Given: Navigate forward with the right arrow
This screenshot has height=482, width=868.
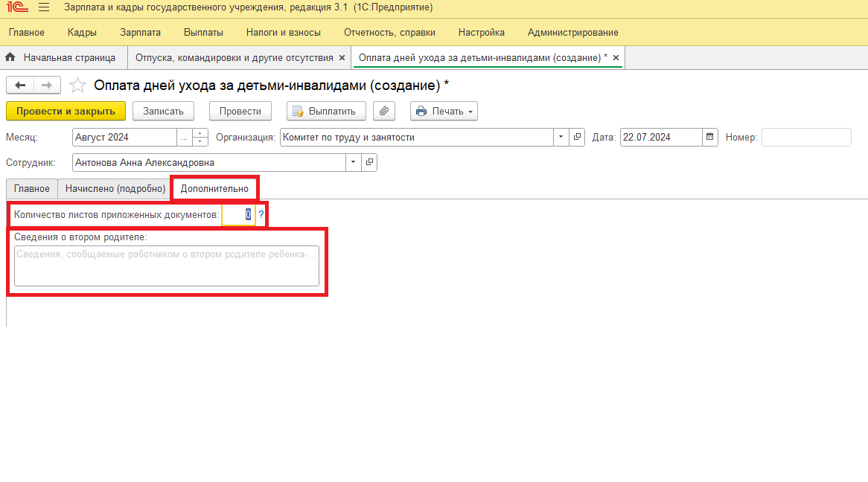Looking at the screenshot, I should tap(47, 86).
